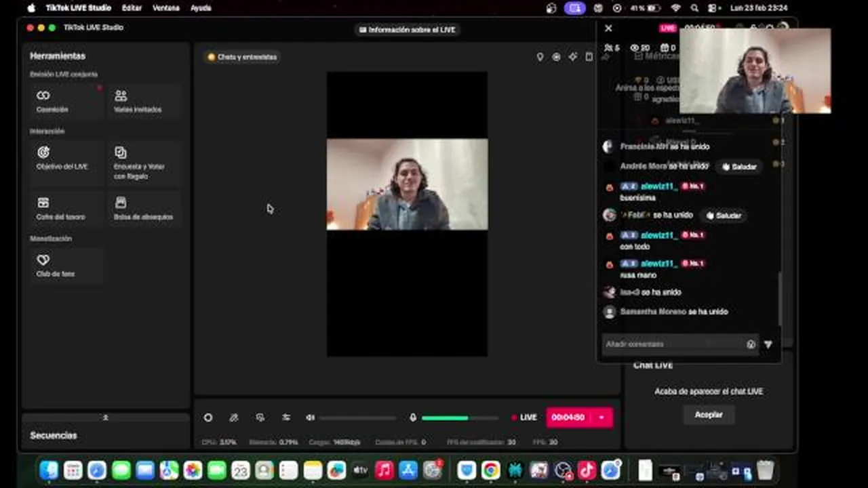Click the chat panel vertical scrollbar

click(780, 298)
